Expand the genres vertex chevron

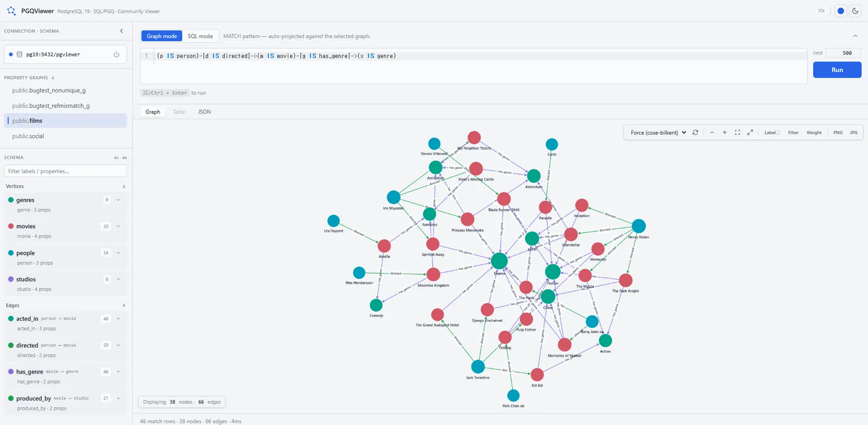(x=118, y=200)
